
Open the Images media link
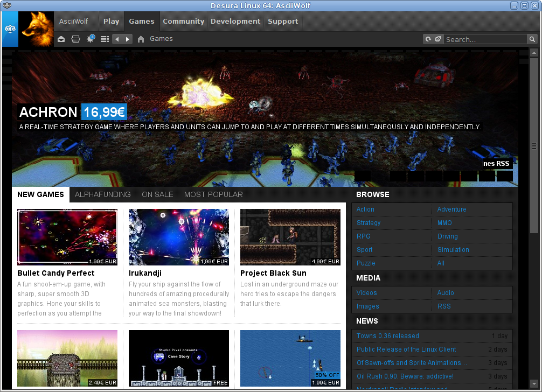pyautogui.click(x=367, y=306)
